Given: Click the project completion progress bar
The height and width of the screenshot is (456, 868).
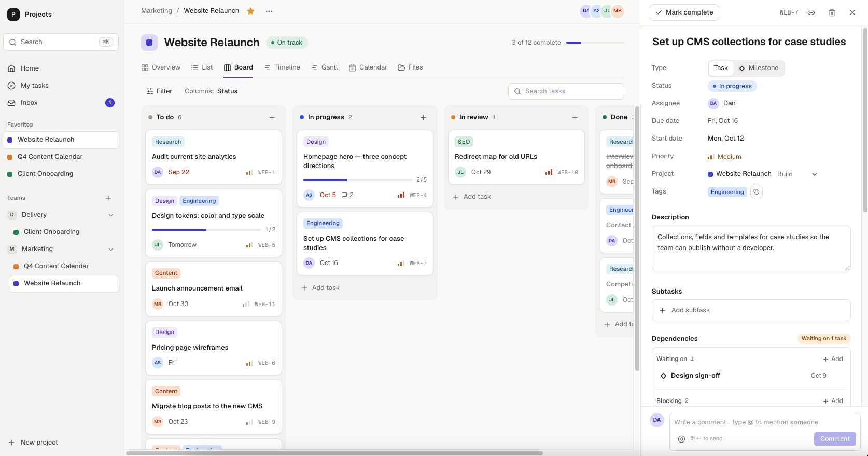Looking at the screenshot, I should point(595,43).
